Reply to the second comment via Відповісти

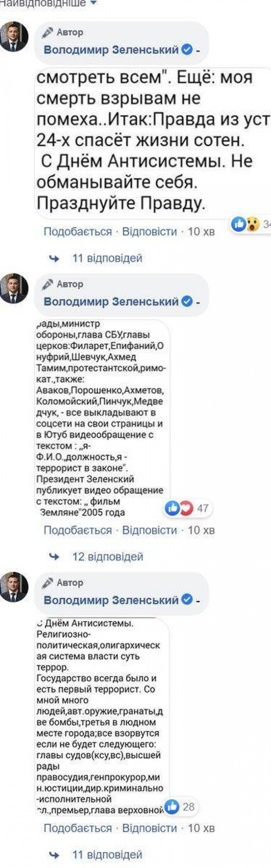point(150,530)
